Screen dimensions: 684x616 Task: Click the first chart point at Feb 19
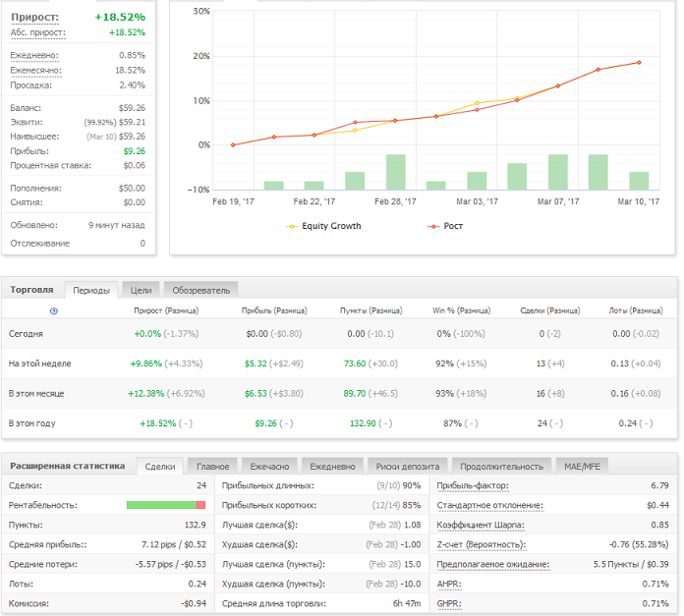233,144
